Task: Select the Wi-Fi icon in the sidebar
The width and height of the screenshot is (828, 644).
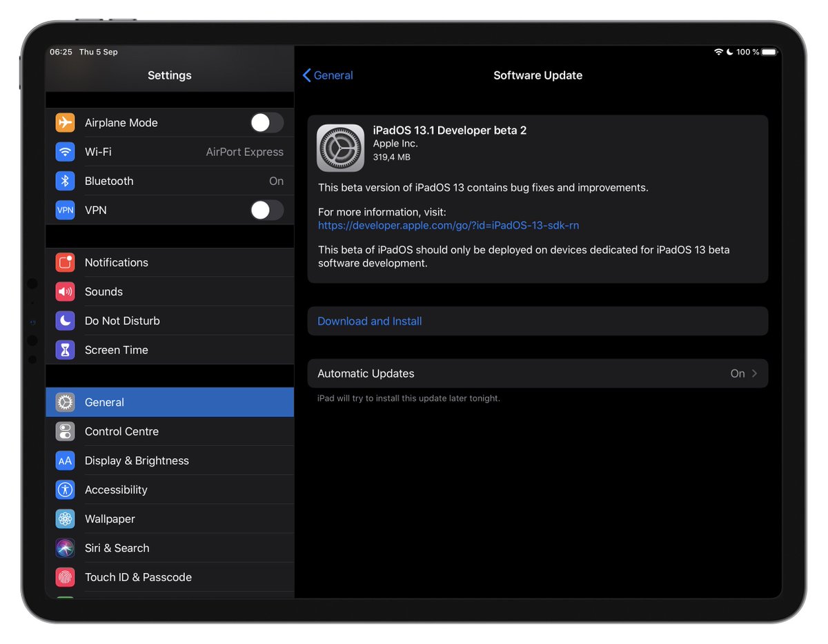Action: 64,152
